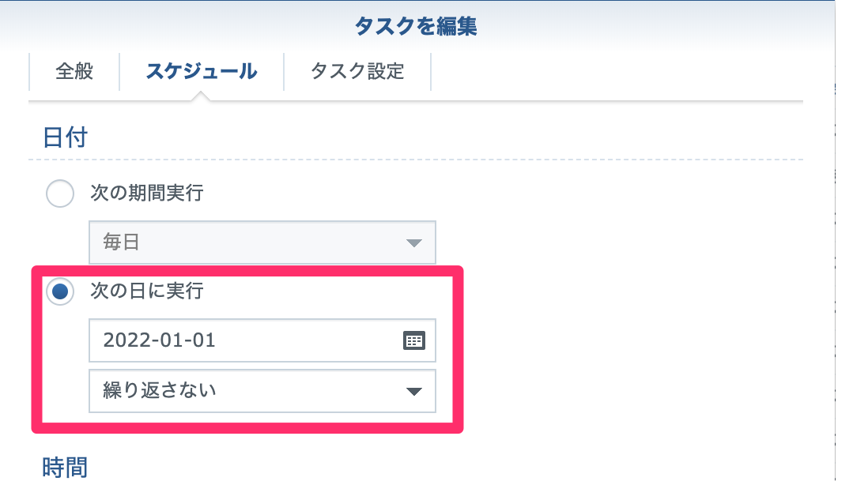
Task: Click the 時間 section heading
Action: pos(65,468)
